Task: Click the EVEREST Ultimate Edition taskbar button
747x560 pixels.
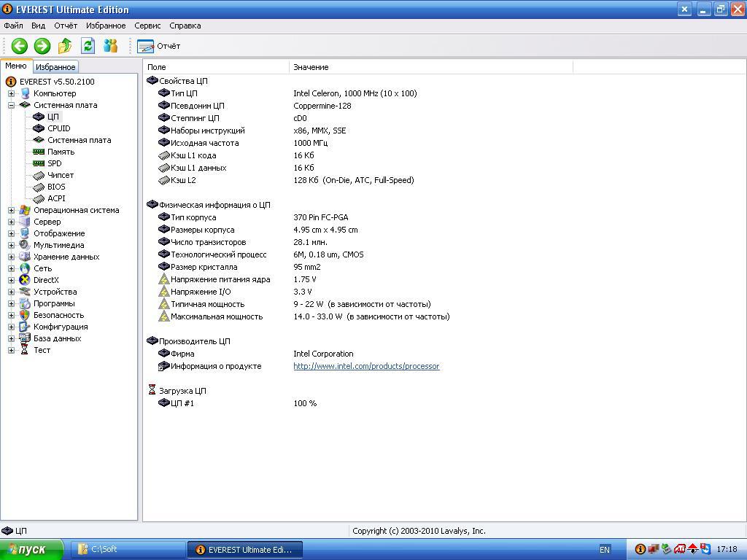Action: coord(245,550)
